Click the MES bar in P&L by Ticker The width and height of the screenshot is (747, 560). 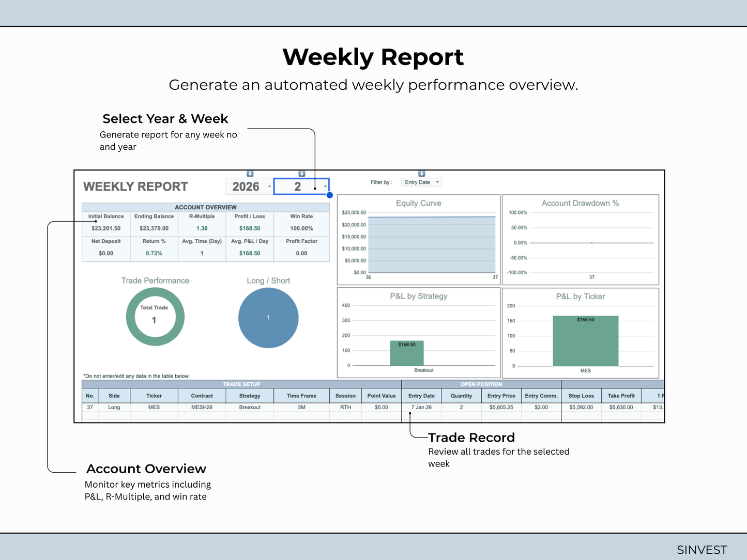pos(586,341)
